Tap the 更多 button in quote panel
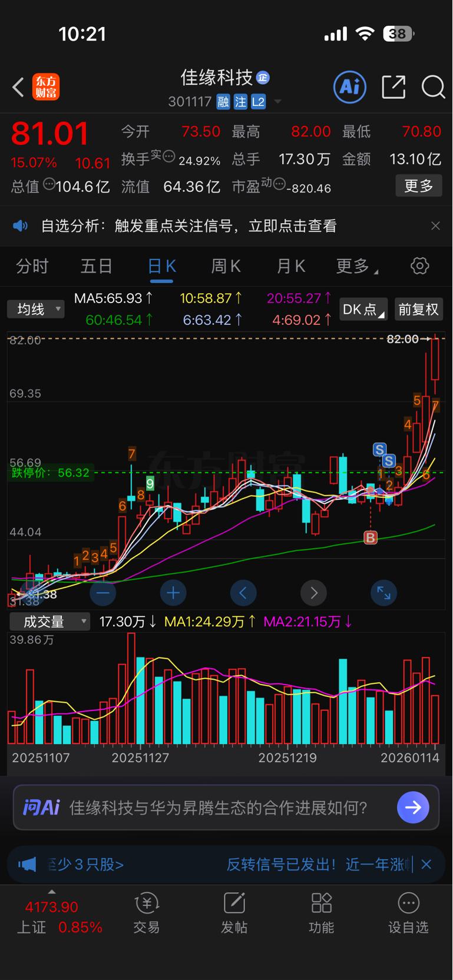The height and width of the screenshot is (980, 453). (418, 186)
